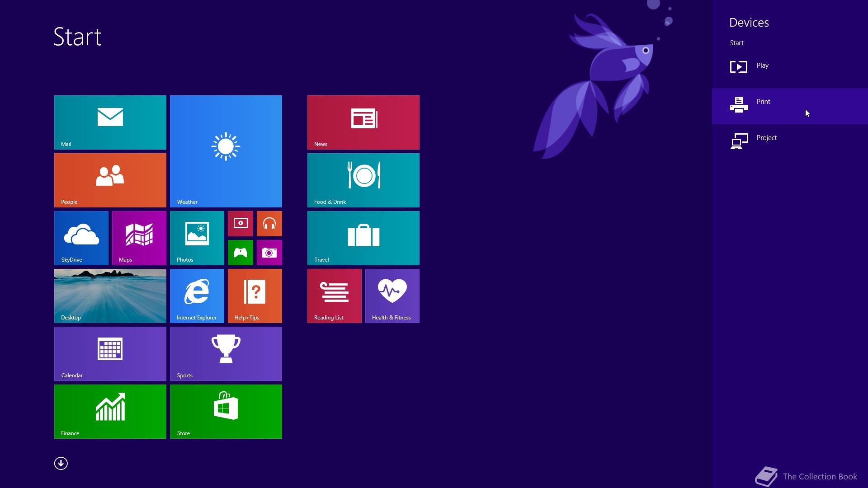
Task: Open the Weather tile
Action: [226, 151]
